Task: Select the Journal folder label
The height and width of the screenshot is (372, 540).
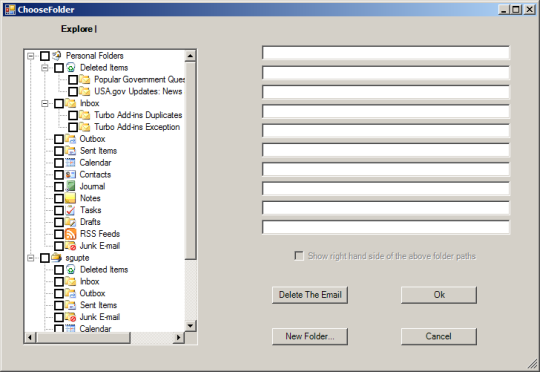Action: pyautogui.click(x=92, y=186)
